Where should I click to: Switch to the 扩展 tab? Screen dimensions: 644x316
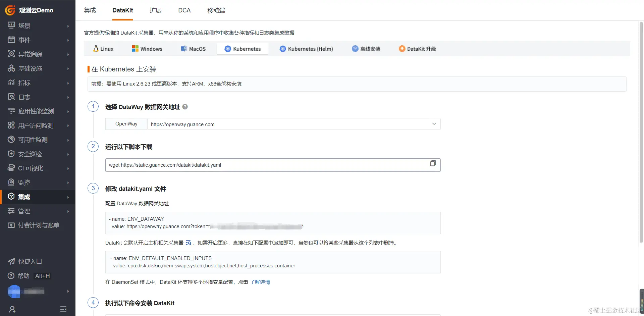[156, 10]
